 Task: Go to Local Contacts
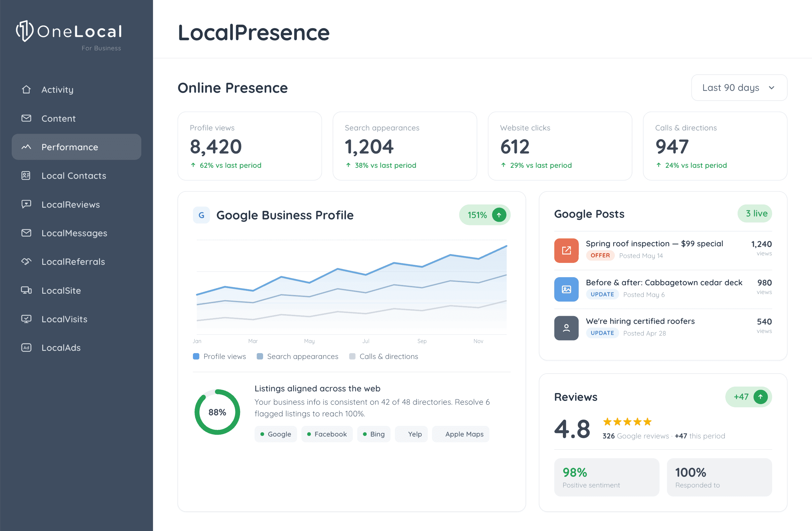[x=76, y=176]
